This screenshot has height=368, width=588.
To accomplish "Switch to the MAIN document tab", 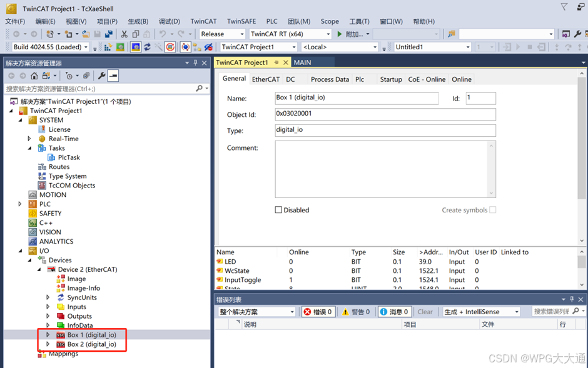I will pyautogui.click(x=302, y=62).
